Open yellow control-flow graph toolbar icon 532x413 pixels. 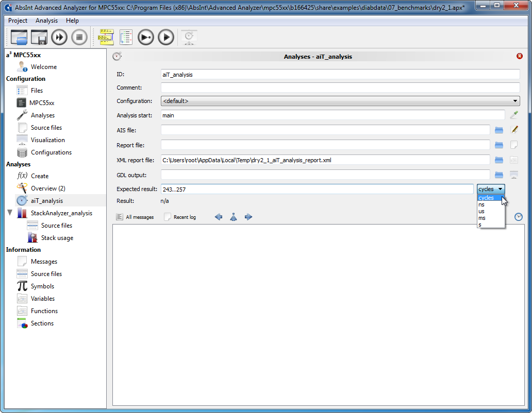[x=106, y=37]
